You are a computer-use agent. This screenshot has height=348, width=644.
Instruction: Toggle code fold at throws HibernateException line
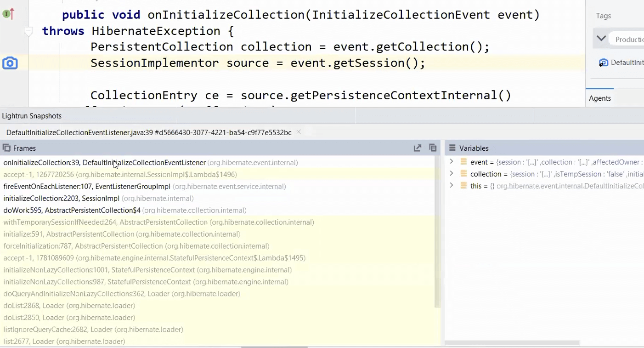[x=28, y=32]
